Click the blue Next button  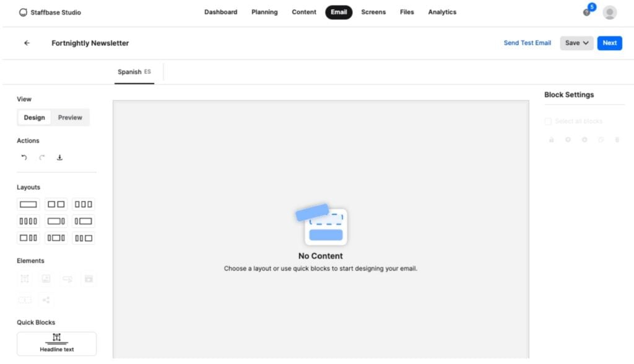click(x=609, y=43)
